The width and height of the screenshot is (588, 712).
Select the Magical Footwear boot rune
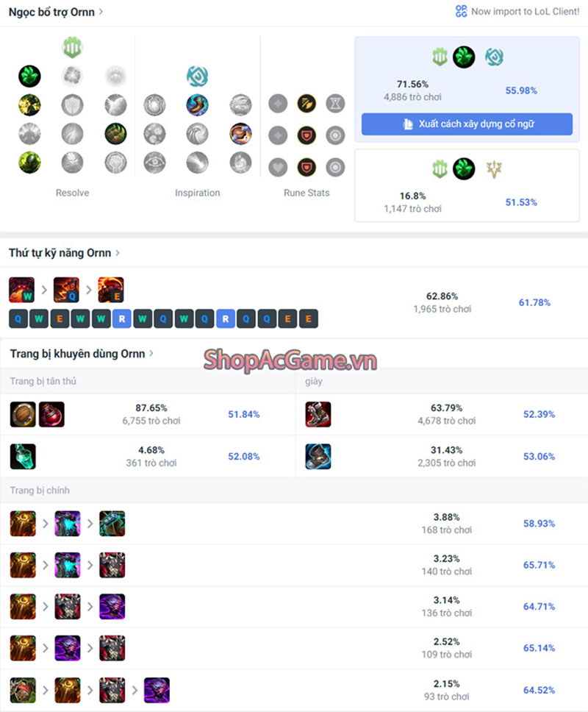coord(198,105)
